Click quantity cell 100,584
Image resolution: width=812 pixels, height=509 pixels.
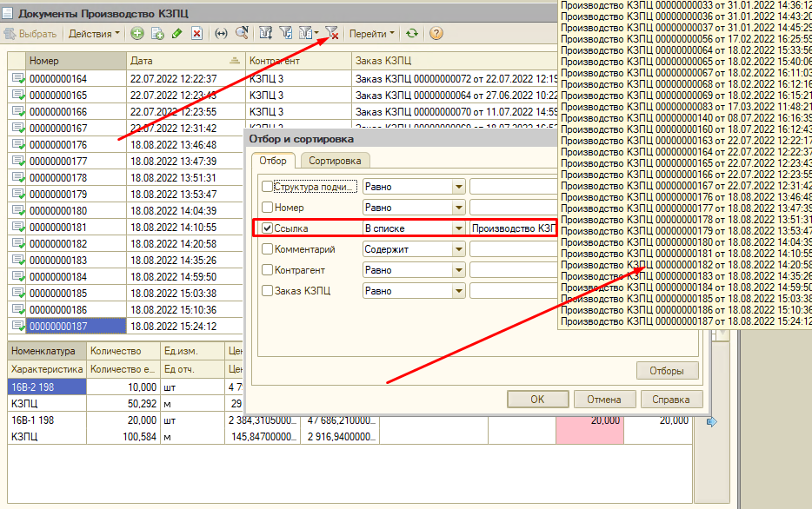(x=123, y=437)
